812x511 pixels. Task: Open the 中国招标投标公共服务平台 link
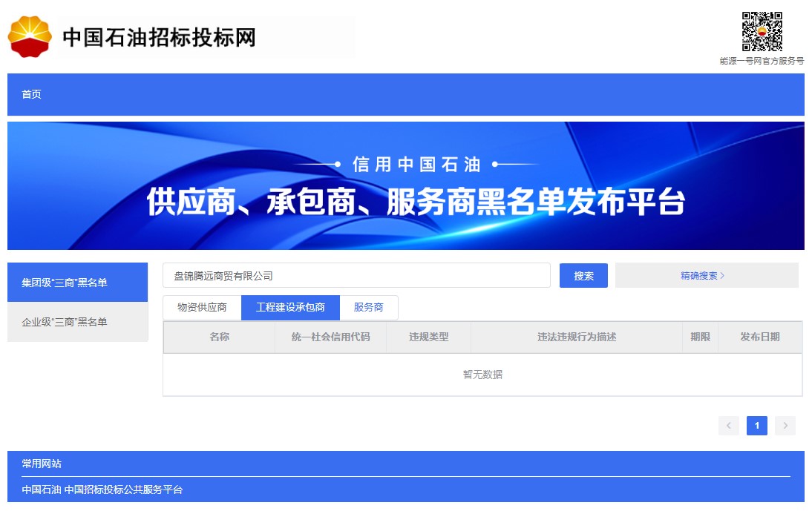click(x=123, y=489)
